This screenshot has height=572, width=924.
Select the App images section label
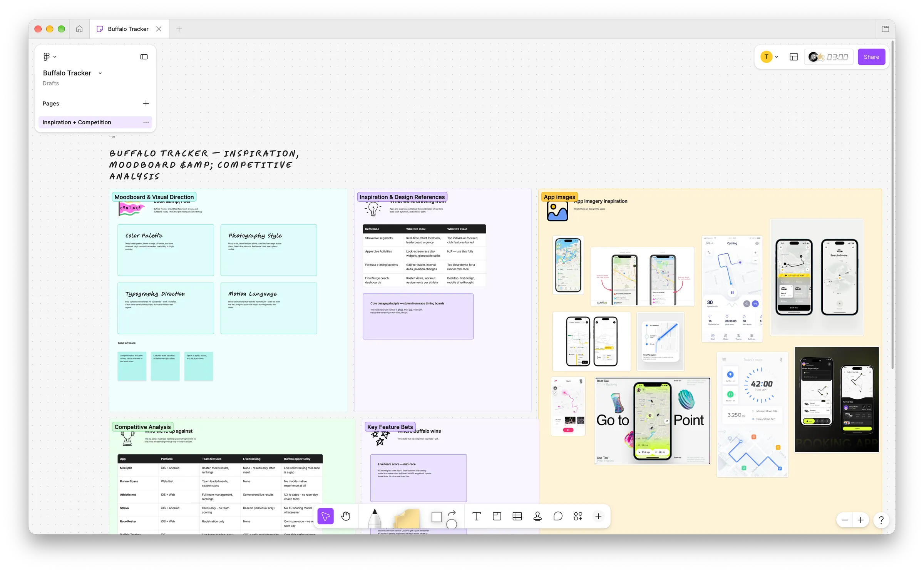(559, 197)
